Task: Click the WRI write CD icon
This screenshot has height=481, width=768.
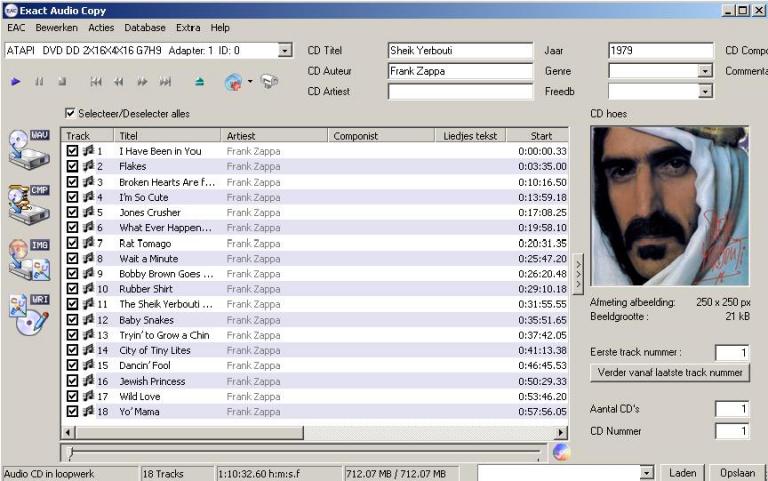Action: 28,313
